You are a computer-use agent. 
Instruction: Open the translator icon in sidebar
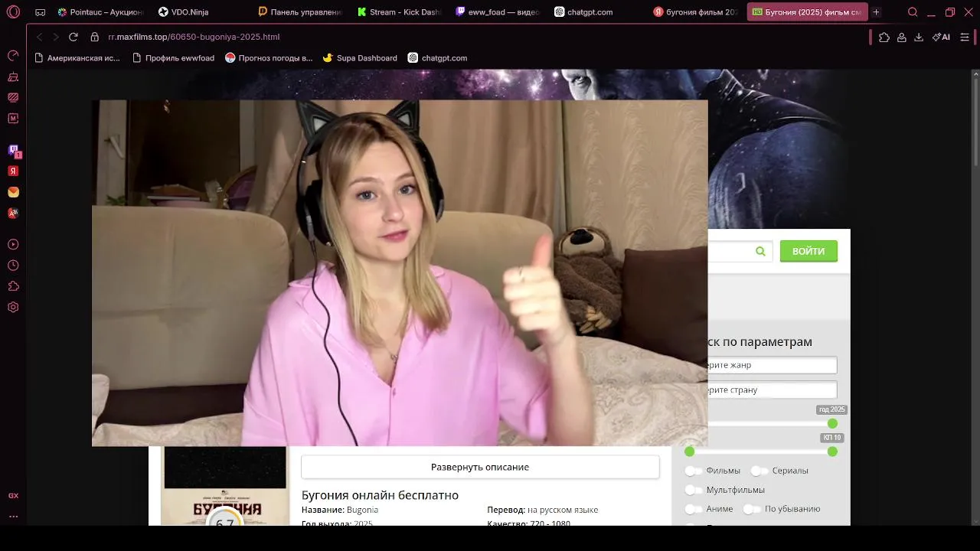[13, 214]
